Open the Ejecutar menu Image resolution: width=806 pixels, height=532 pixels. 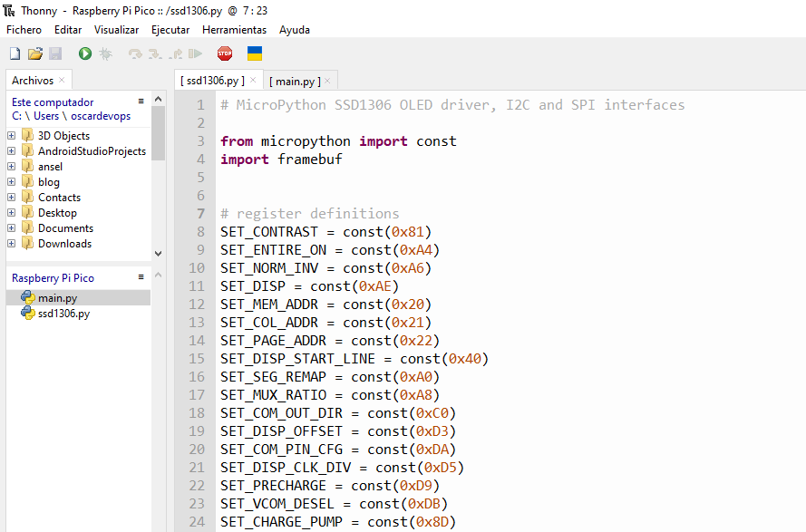tap(170, 30)
